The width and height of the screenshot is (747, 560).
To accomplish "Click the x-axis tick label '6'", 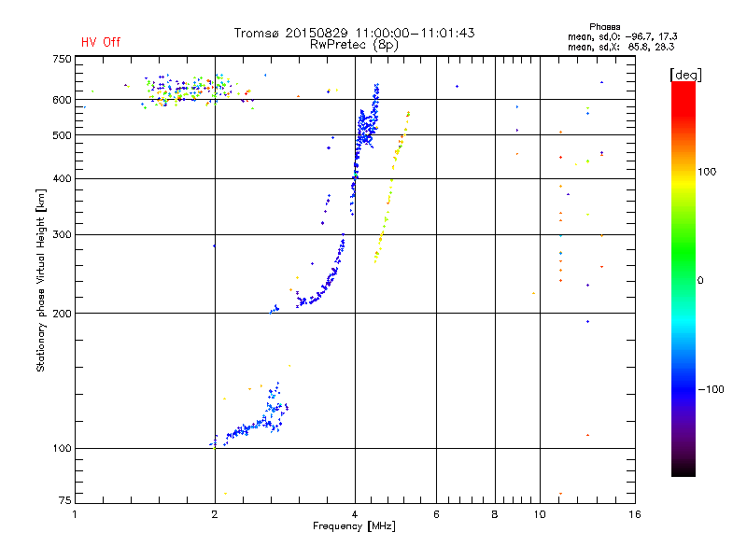I will (x=436, y=514).
